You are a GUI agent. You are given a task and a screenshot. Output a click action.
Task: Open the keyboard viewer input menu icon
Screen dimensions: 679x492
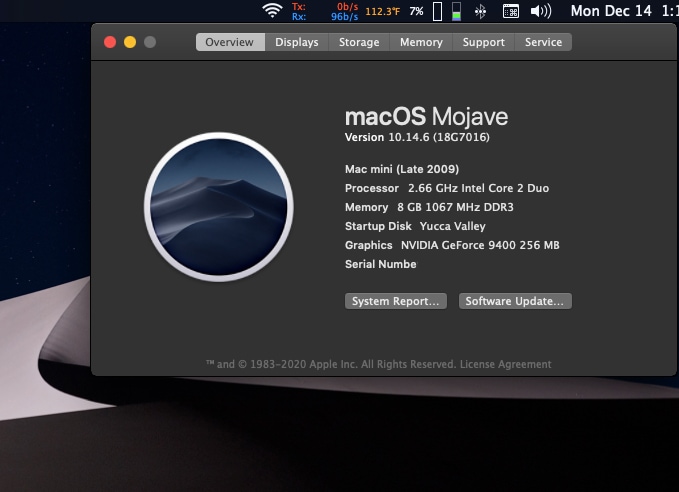511,11
